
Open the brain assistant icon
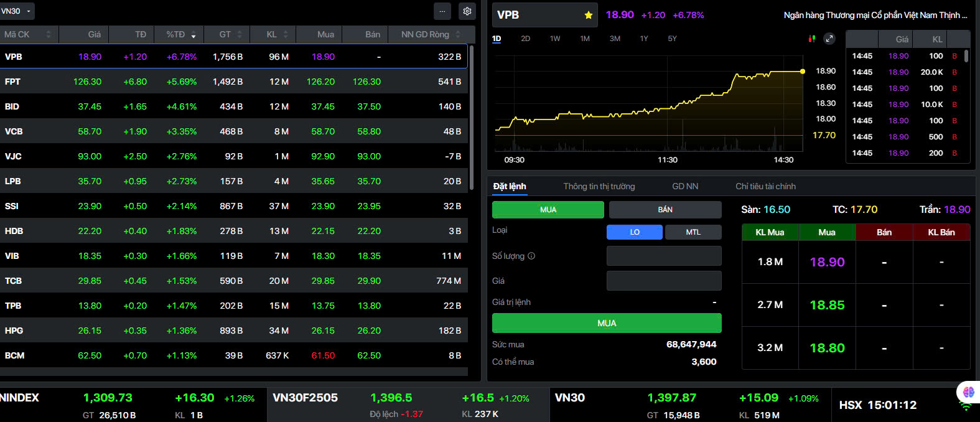click(x=968, y=392)
